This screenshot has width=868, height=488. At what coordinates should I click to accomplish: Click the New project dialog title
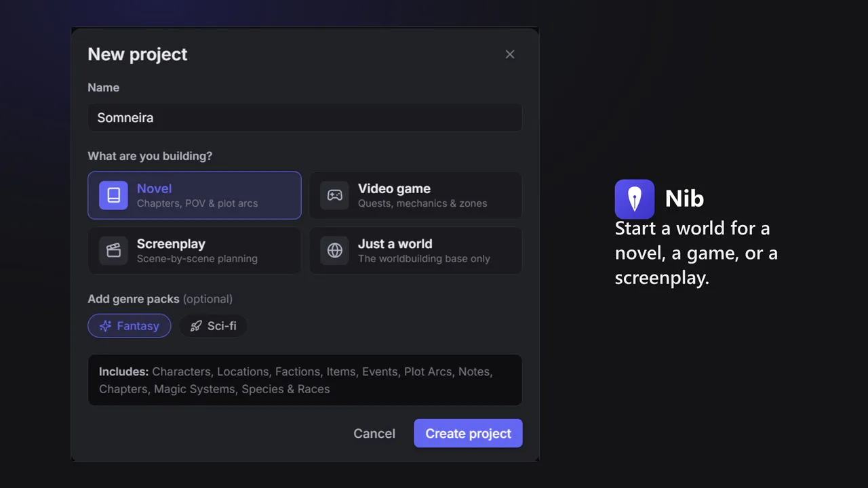pos(138,54)
